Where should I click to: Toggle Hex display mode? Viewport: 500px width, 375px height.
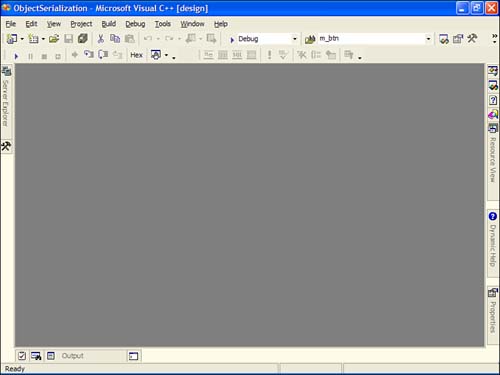click(x=136, y=55)
